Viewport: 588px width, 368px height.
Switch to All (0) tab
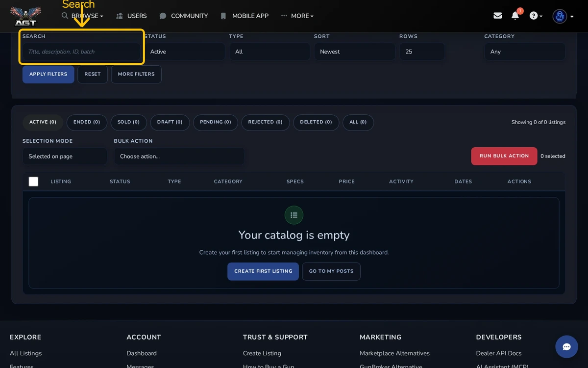[x=358, y=122]
